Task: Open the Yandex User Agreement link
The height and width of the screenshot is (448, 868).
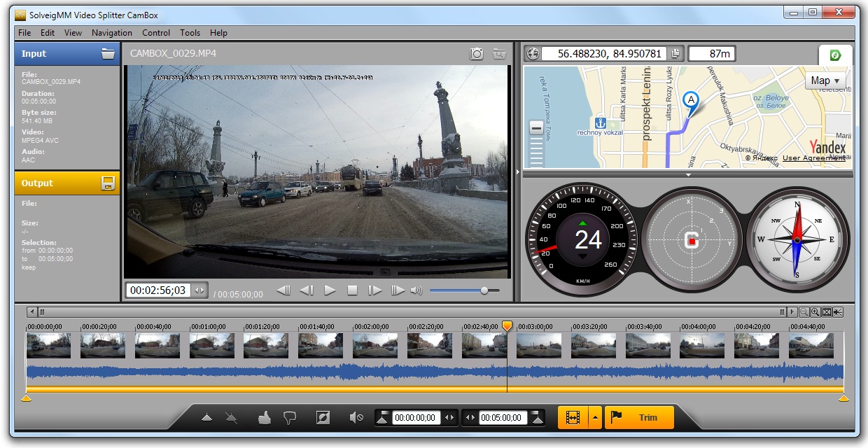Action: coord(813,158)
